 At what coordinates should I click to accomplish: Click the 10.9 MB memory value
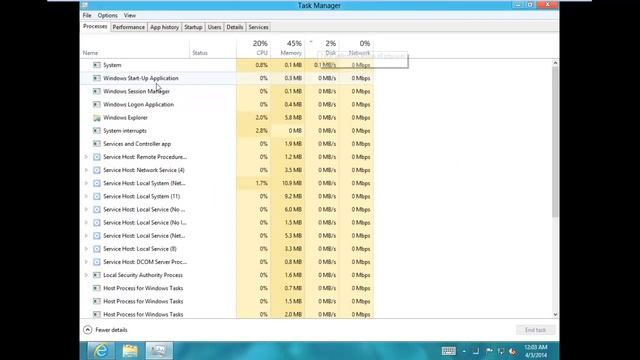pyautogui.click(x=292, y=183)
